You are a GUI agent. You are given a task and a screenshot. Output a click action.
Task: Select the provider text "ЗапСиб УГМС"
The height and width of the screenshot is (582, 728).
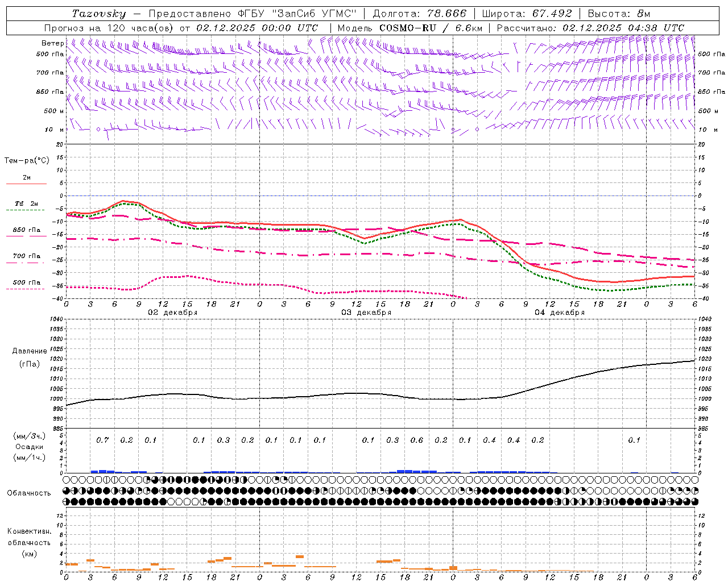[x=315, y=14]
